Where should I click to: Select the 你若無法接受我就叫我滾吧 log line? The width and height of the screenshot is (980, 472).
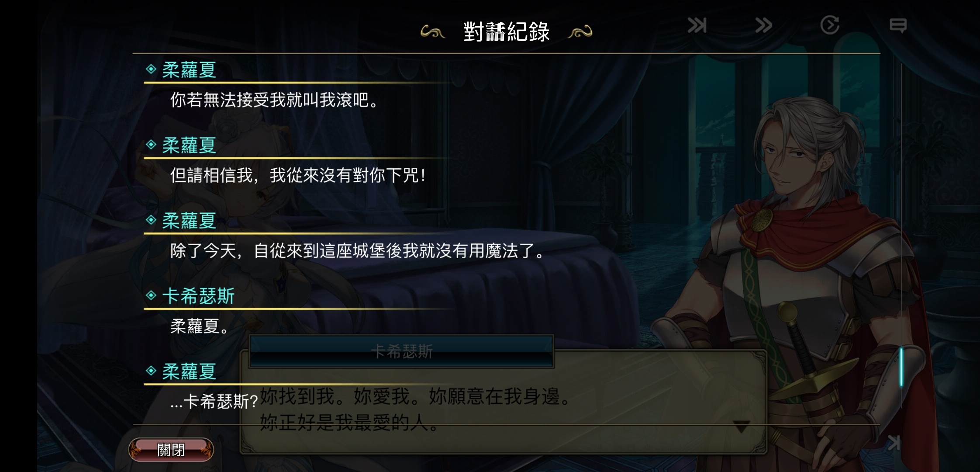tap(274, 100)
